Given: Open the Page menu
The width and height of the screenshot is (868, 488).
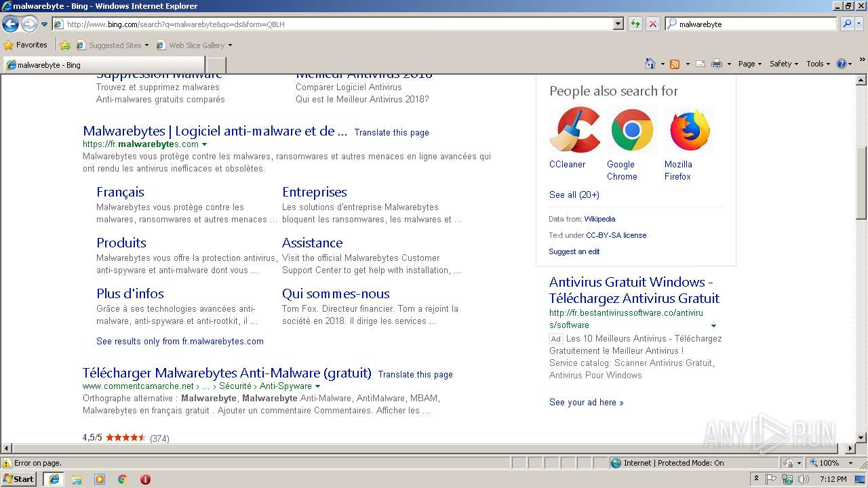Looking at the screenshot, I should point(750,64).
